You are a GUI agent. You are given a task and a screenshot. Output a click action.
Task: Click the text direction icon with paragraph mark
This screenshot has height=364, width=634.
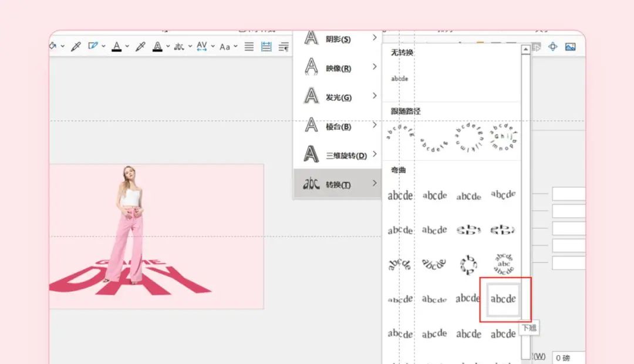point(284,46)
